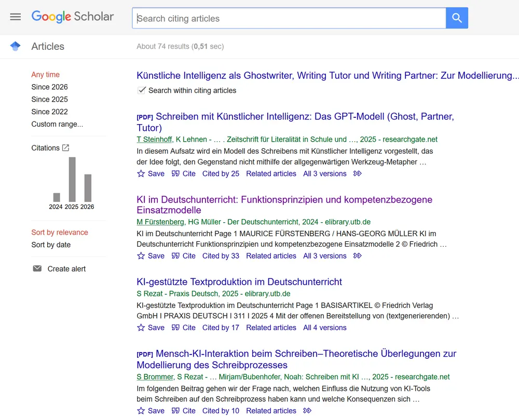Screen dimensions: 519x420
Task: Click the quote icon for KI im Deutschunterricht
Action: pos(175,256)
